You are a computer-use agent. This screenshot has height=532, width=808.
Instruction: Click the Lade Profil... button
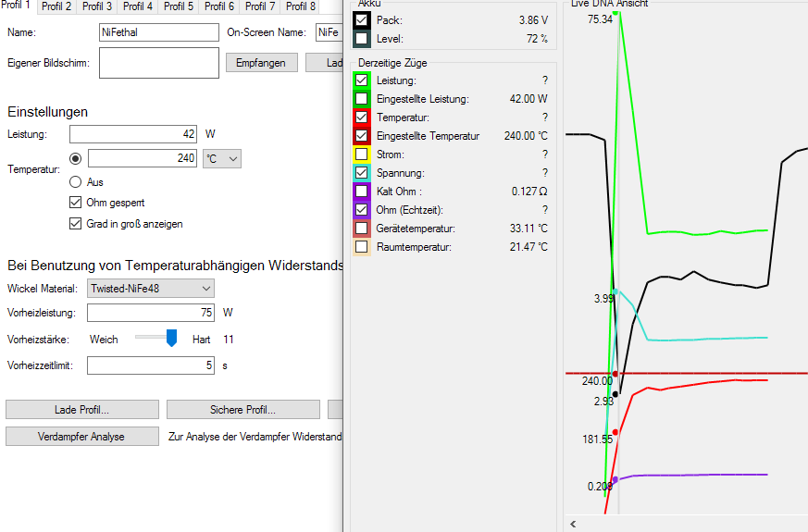click(x=82, y=410)
